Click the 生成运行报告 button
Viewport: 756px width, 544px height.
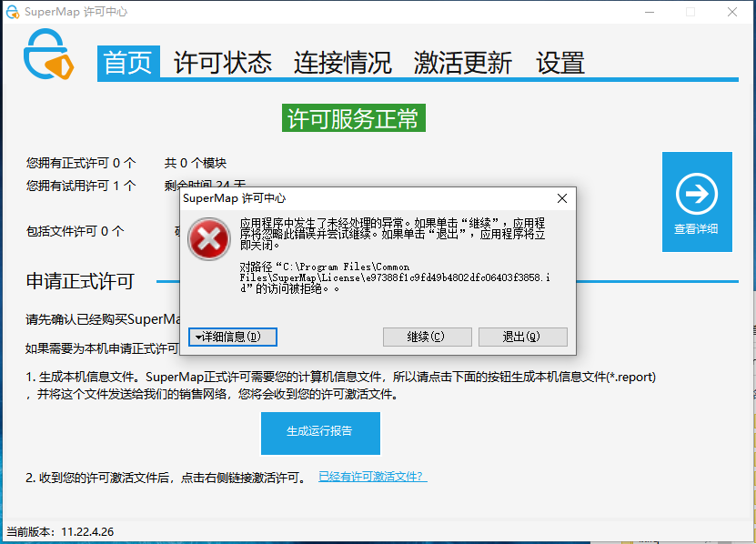coord(320,433)
